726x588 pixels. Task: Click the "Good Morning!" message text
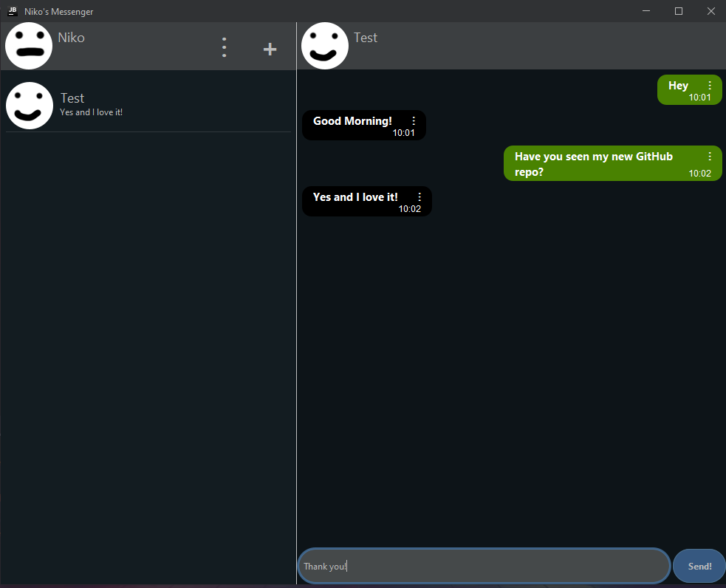tap(352, 121)
